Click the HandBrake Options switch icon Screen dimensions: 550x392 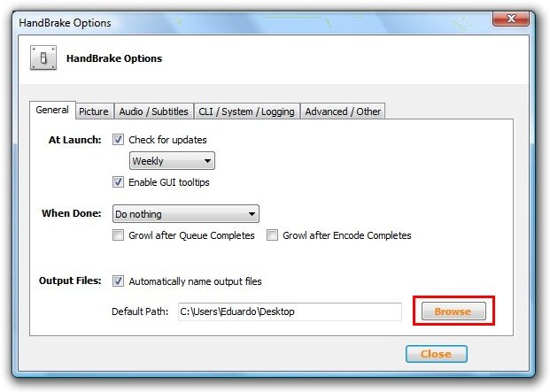43,58
